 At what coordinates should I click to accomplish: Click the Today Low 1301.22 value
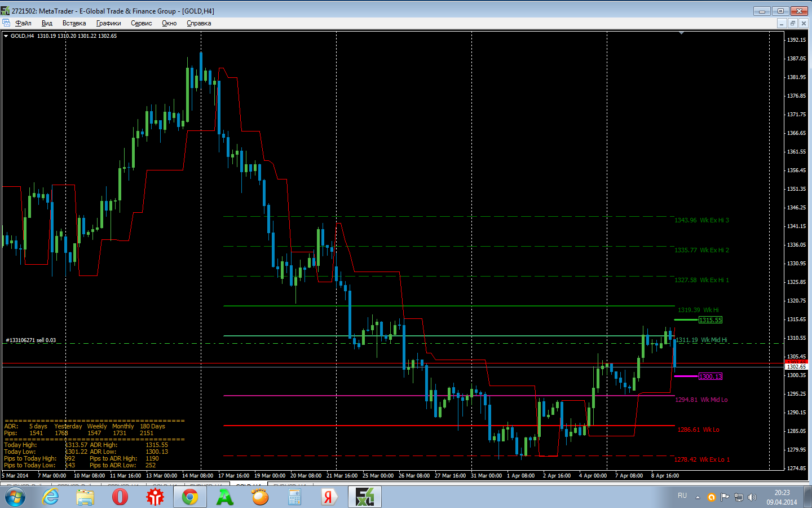(77, 452)
